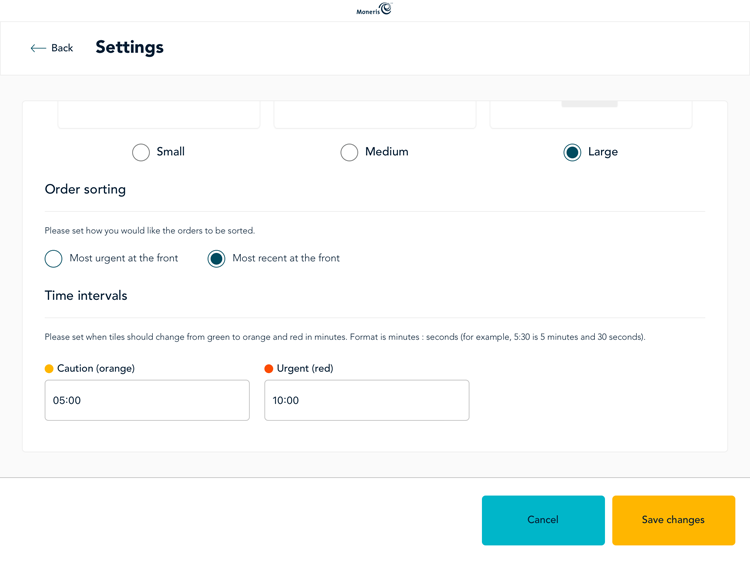This screenshot has width=750, height=563.
Task: Click the Moneris logo at top
Action: [x=374, y=9]
